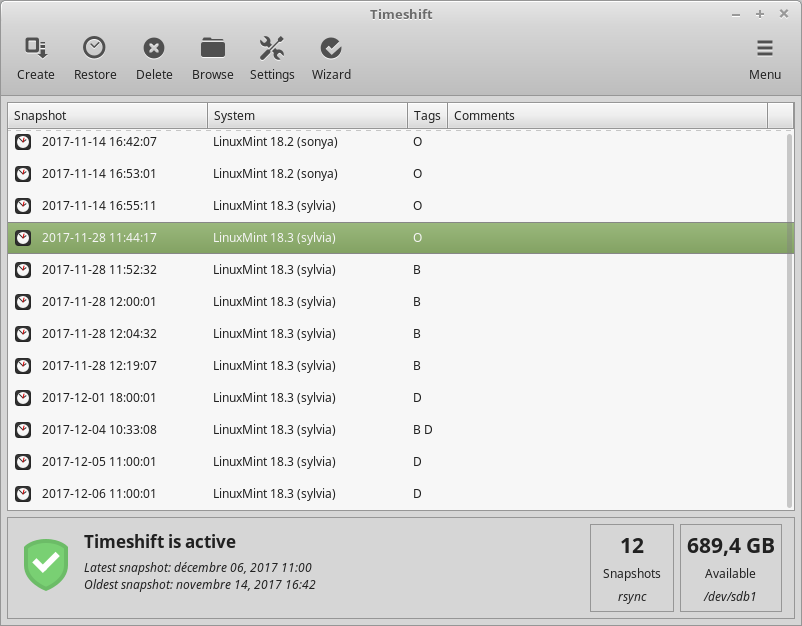The image size is (802, 626).
Task: Select snapshot text 2017-12-06 11:00:01
Action: point(99,494)
